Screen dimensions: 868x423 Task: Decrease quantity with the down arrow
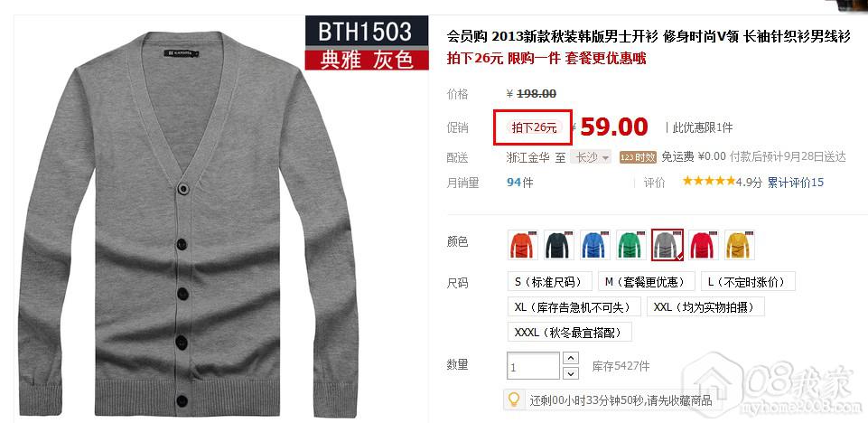coord(571,373)
